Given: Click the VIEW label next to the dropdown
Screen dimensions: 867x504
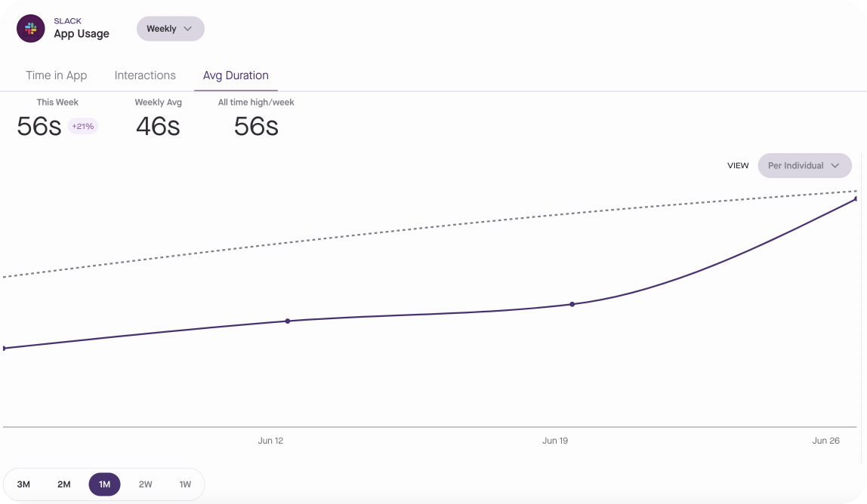Looking at the screenshot, I should pyautogui.click(x=737, y=165).
